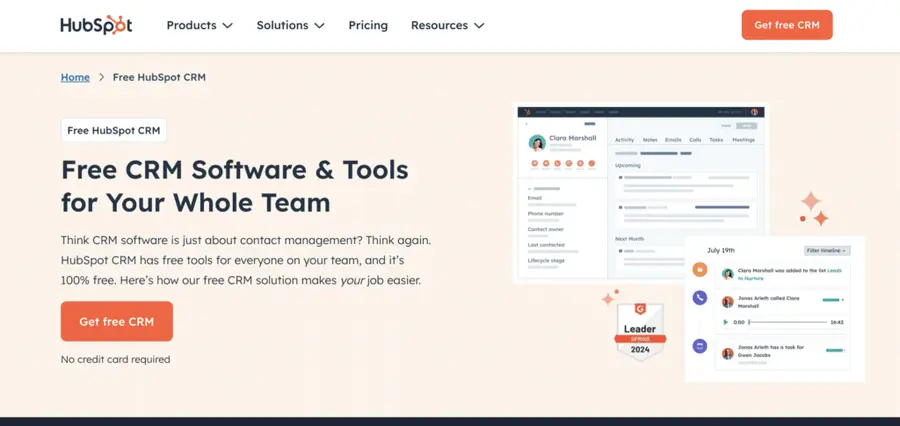The image size is (900, 426).
Task: Open the Calls tab
Action: tap(695, 140)
